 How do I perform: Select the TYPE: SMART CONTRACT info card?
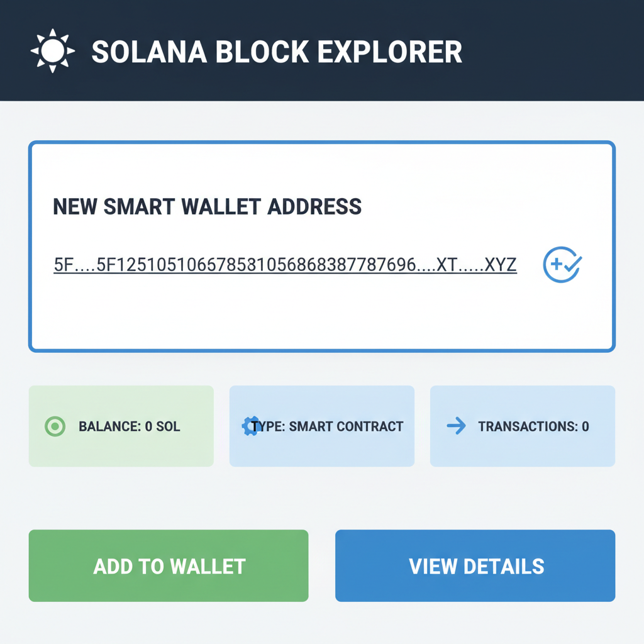tap(321, 426)
